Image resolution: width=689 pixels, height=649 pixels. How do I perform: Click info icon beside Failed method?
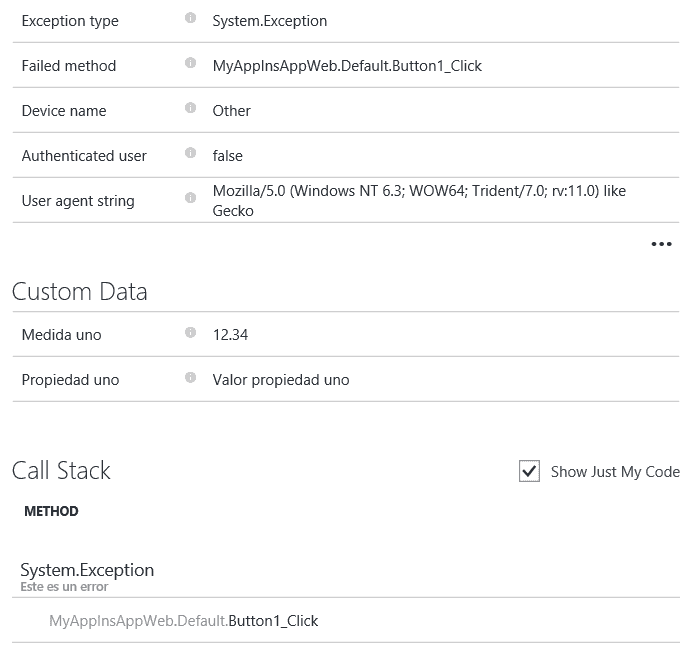coord(190,62)
